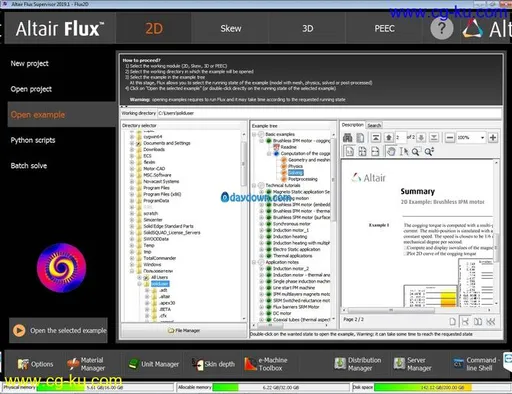Select Physics state in example tree
Viewport: 512px width, 394px height.
tap(295, 166)
